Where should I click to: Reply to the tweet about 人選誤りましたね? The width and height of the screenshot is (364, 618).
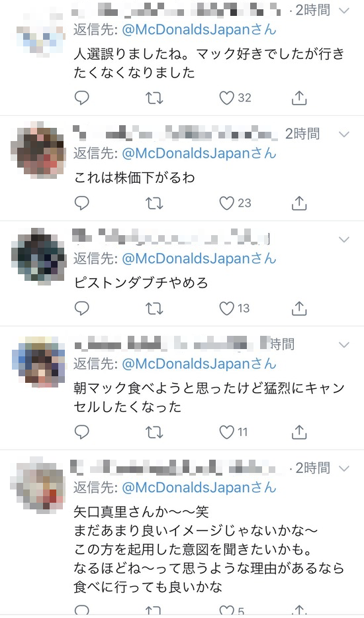[x=82, y=98]
